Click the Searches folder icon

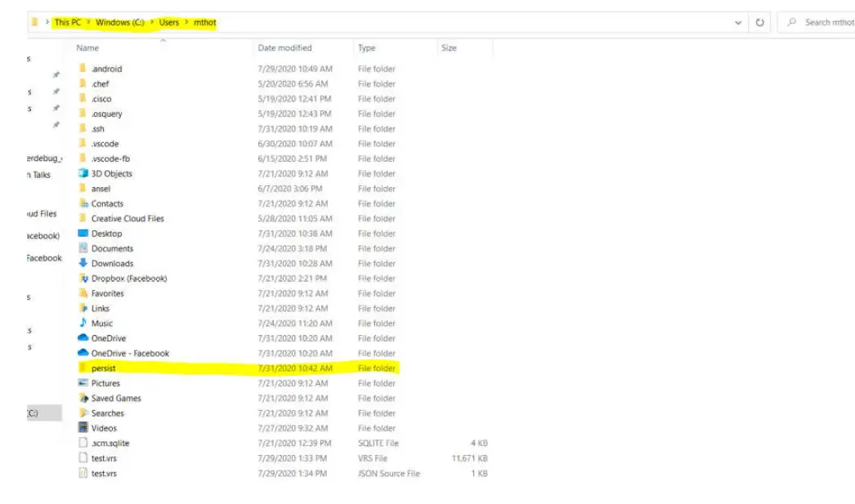(x=83, y=413)
